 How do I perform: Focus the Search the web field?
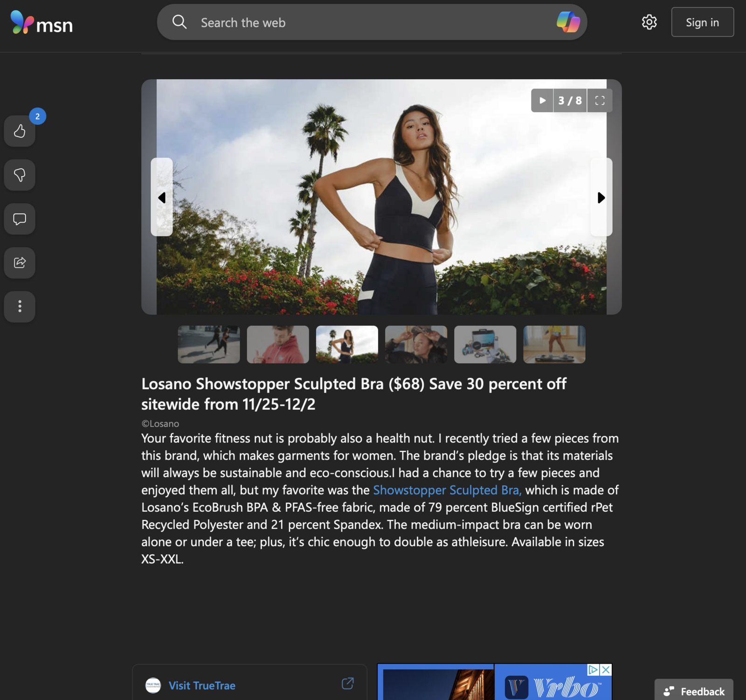pyautogui.click(x=372, y=22)
